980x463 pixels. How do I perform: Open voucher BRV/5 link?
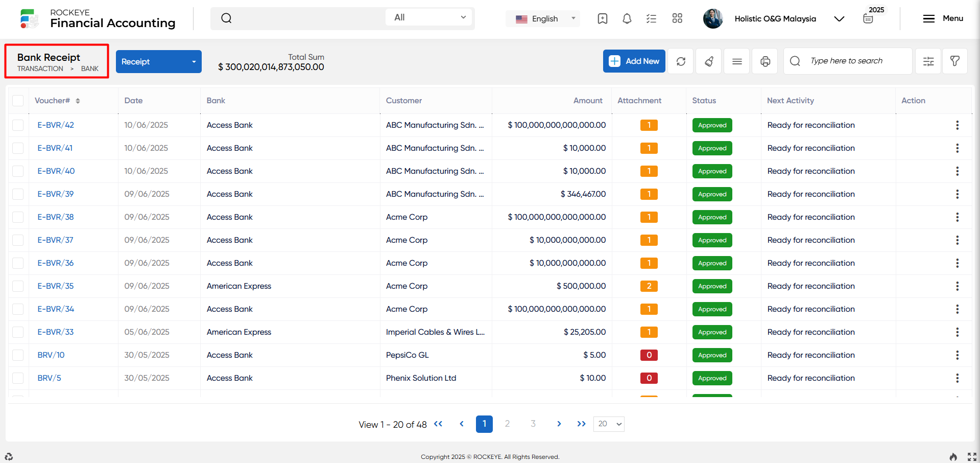(x=49, y=378)
